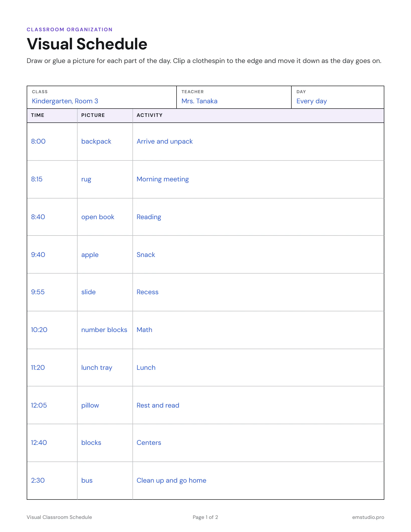Screen dimensions: 411x532
Task: Click the 'Recess' activity
Action: click(258, 292)
